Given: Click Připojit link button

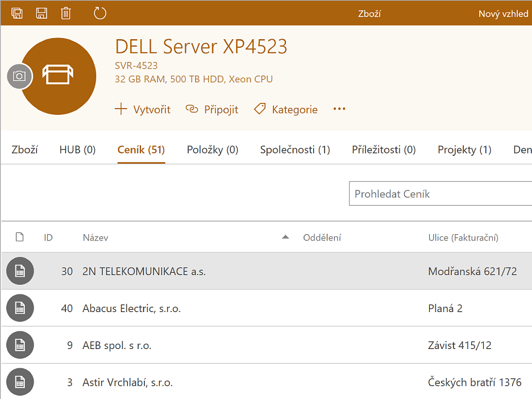Looking at the screenshot, I should pyautogui.click(x=211, y=110).
